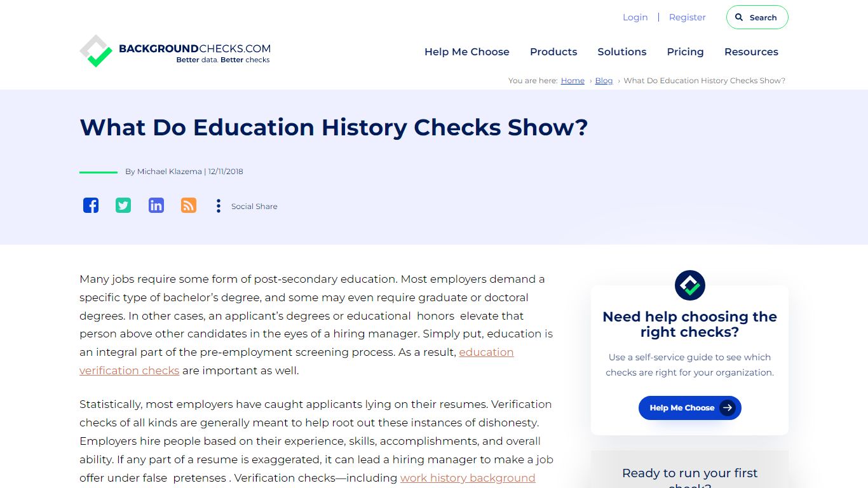Open the RSS feed icon
868x488 pixels.
point(189,205)
